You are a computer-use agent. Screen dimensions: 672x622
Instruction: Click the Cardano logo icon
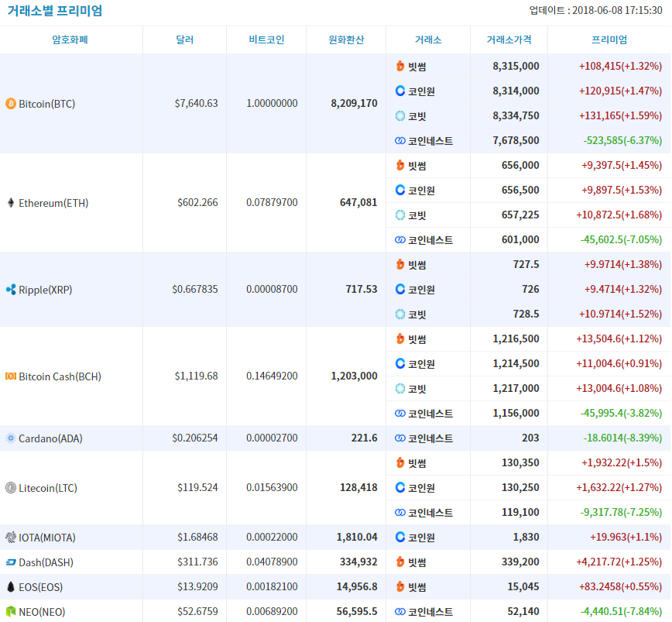(11, 438)
